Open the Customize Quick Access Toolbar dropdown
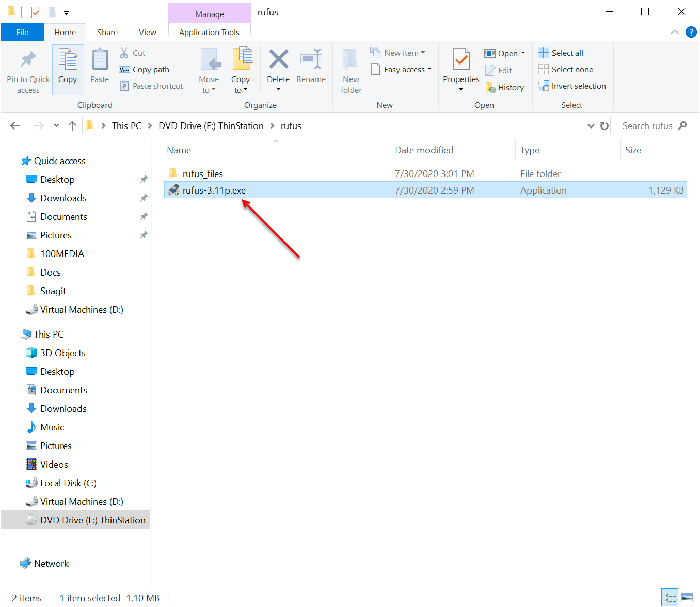Image resolution: width=700 pixels, height=607 pixels. point(66,13)
